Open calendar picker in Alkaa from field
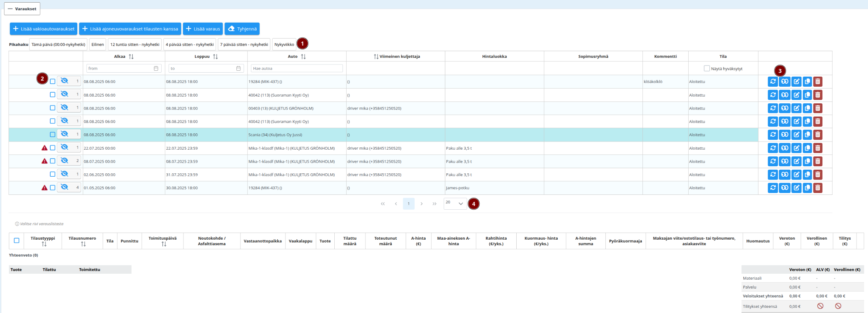Viewport: 868px width, 313px height. click(156, 69)
